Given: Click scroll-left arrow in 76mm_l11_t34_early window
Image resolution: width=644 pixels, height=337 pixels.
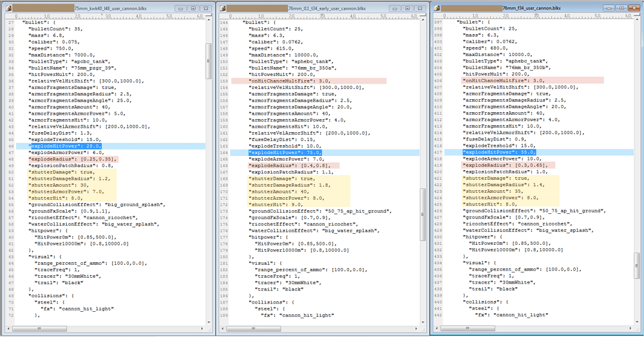Looking at the screenshot, I should pyautogui.click(x=223, y=329).
